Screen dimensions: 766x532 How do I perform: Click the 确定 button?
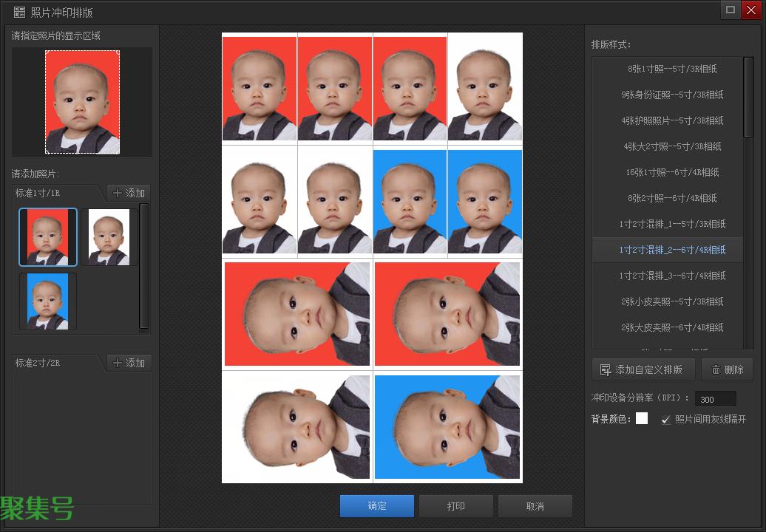click(x=377, y=506)
